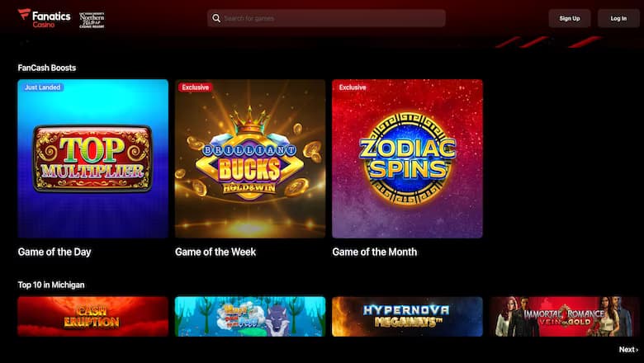
Task: Click the Just Landed badge
Action: point(43,87)
